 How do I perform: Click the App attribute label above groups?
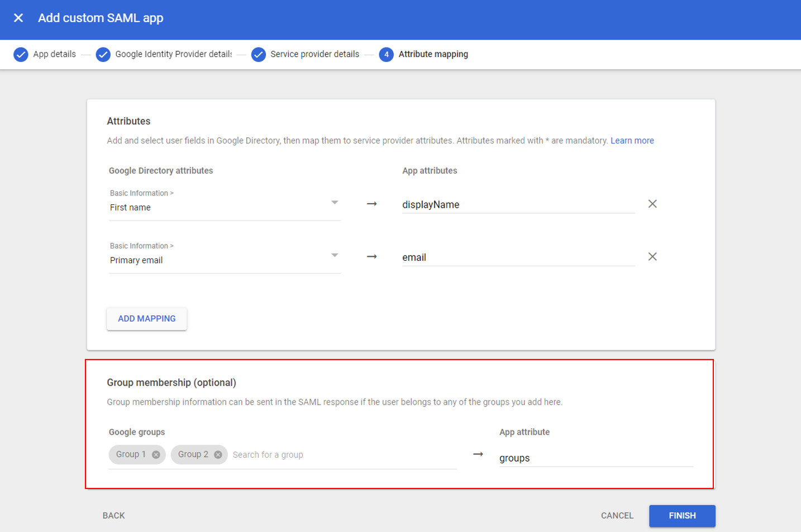[525, 432]
